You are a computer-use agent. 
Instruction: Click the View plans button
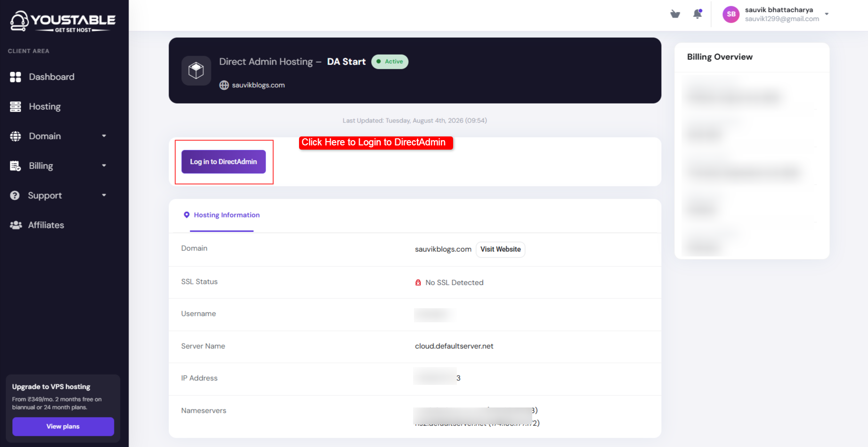[63, 427]
